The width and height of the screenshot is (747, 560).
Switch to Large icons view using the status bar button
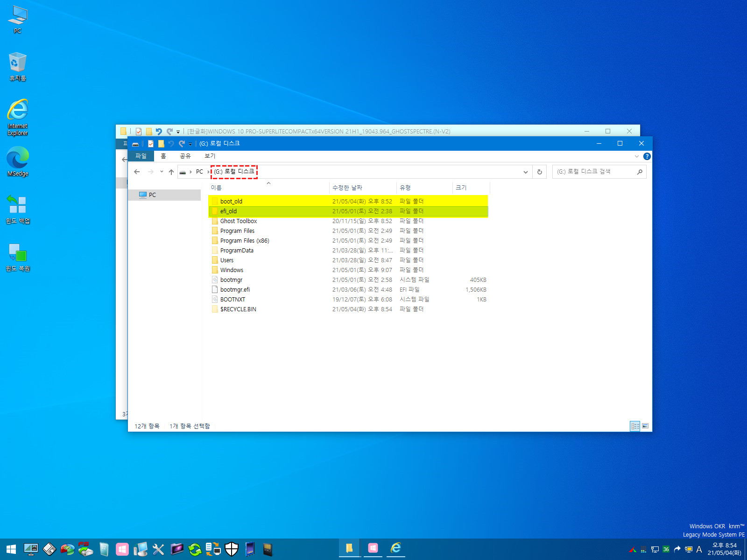(x=645, y=426)
